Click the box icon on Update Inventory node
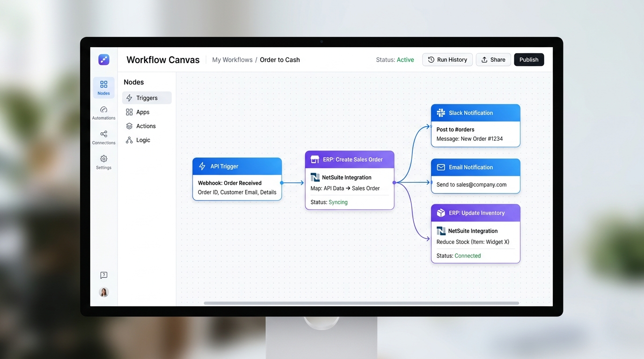 point(441,213)
